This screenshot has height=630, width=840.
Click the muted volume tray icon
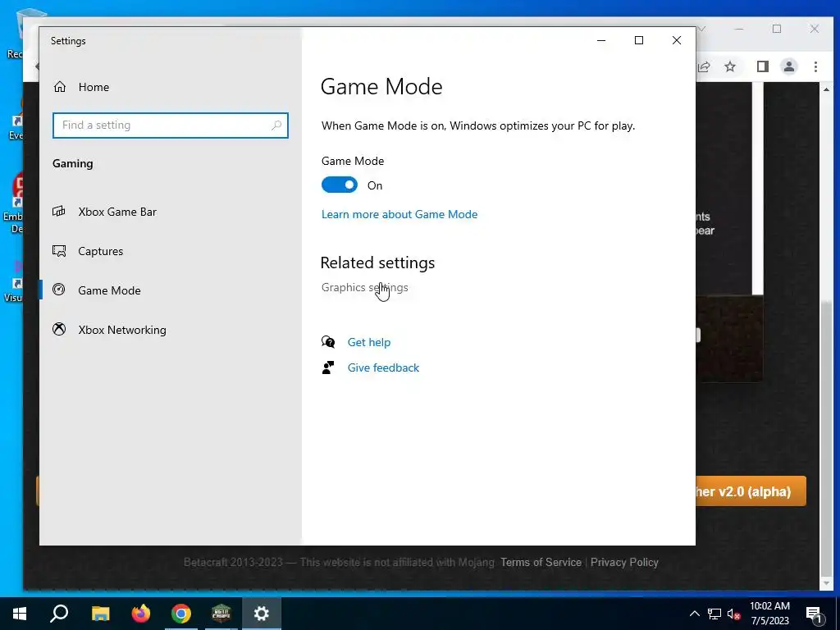point(734,614)
